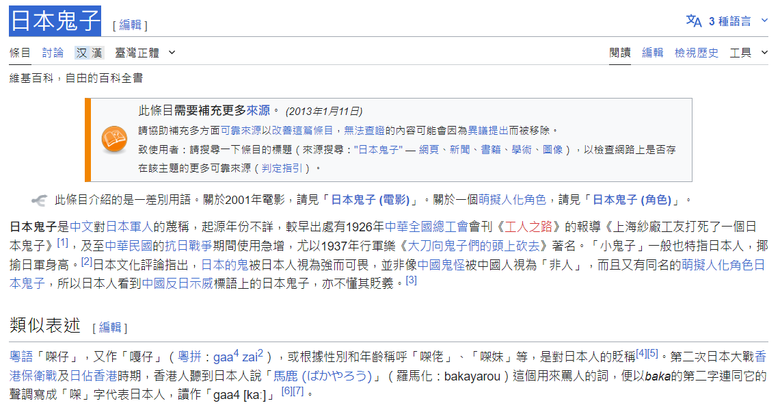Open the 檢視歷史 history tab
780x412 pixels.
click(x=696, y=53)
